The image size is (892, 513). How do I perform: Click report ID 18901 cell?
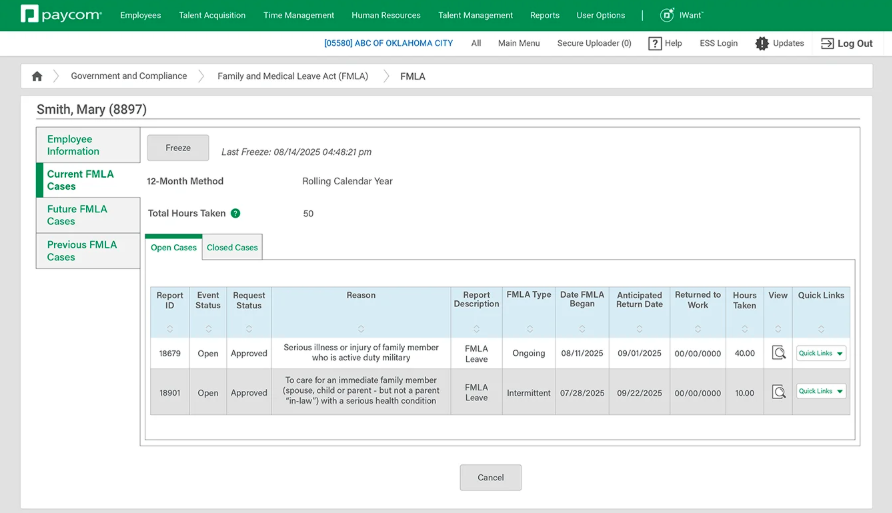point(170,393)
